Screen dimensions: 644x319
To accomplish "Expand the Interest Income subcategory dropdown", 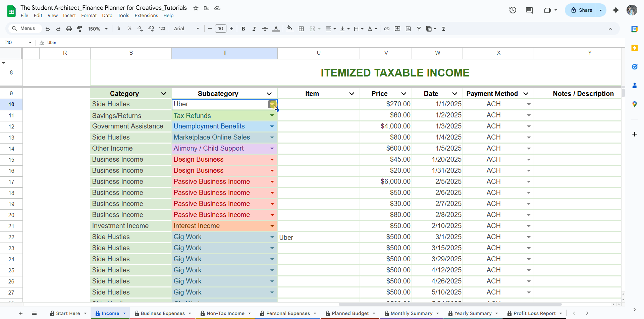I will click(x=272, y=226).
